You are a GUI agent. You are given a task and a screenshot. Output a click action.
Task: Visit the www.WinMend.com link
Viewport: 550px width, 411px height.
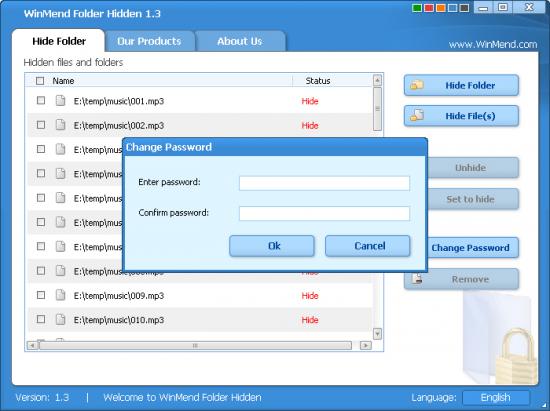click(x=493, y=45)
